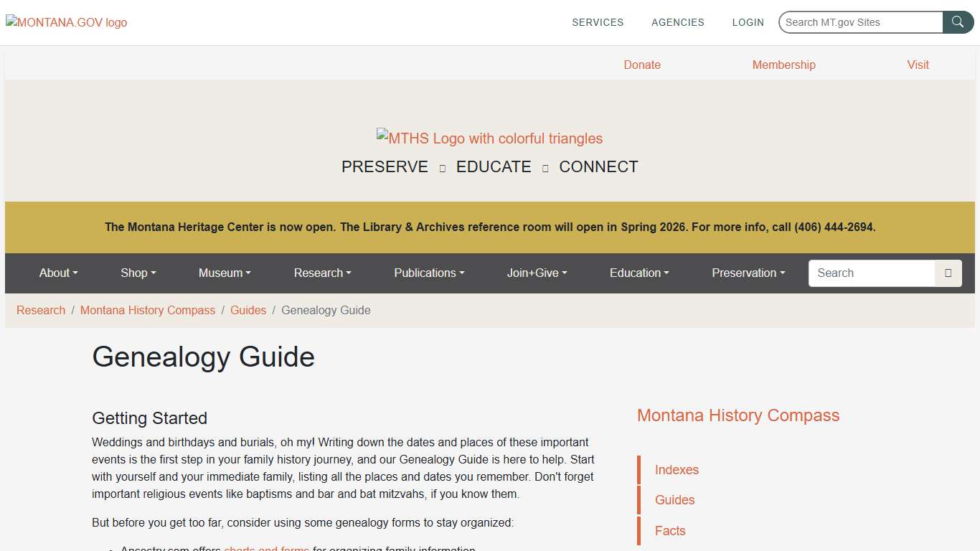The image size is (980, 551).
Task: Open the Donate page
Action: click(642, 65)
